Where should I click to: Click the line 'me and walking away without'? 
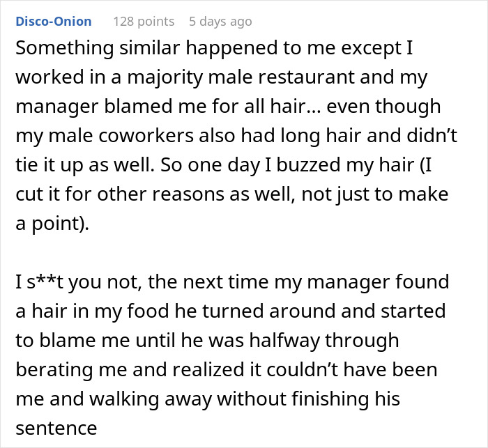[208, 399]
